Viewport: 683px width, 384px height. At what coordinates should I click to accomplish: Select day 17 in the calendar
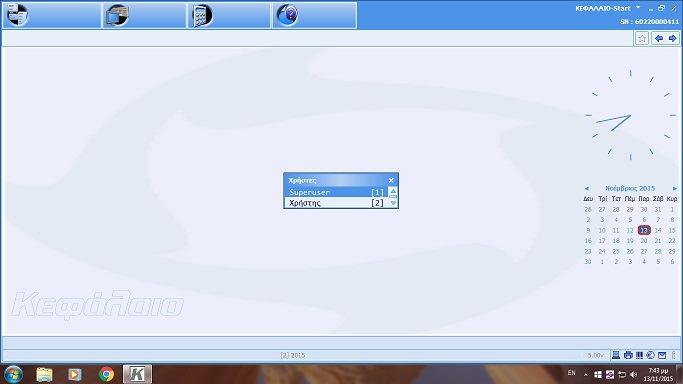pos(602,241)
